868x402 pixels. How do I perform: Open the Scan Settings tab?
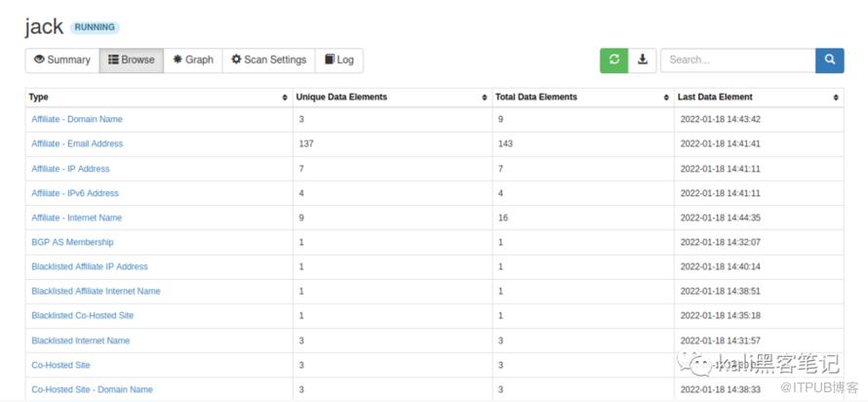point(268,60)
